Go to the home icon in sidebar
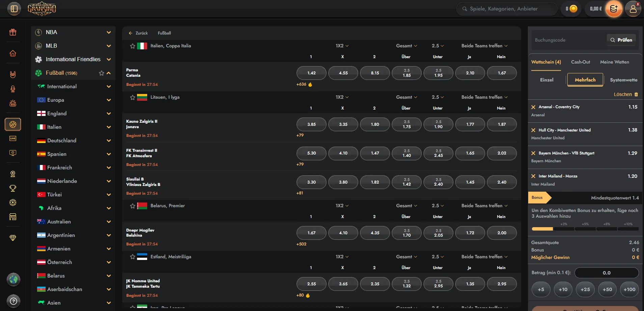644x311 pixels. click(x=13, y=53)
